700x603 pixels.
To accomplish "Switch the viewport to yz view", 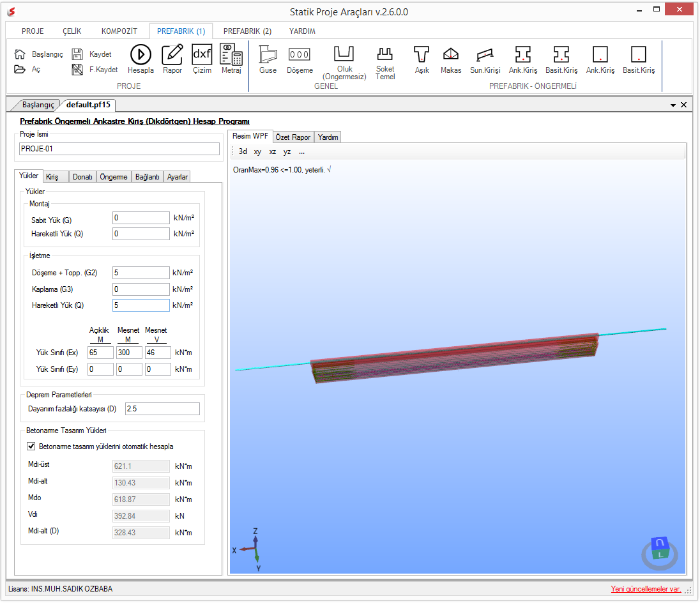I will (287, 152).
